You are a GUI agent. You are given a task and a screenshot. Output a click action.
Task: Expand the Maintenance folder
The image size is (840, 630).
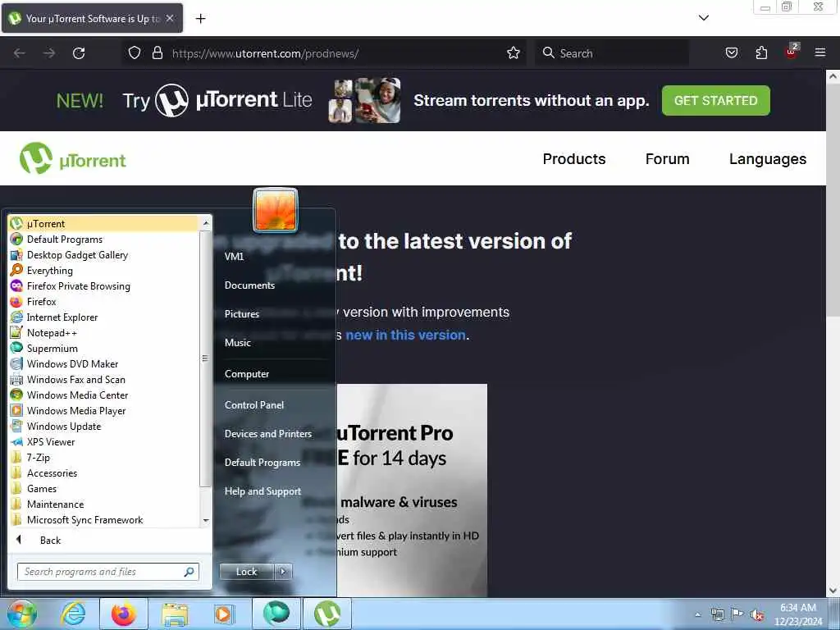[x=104, y=504]
